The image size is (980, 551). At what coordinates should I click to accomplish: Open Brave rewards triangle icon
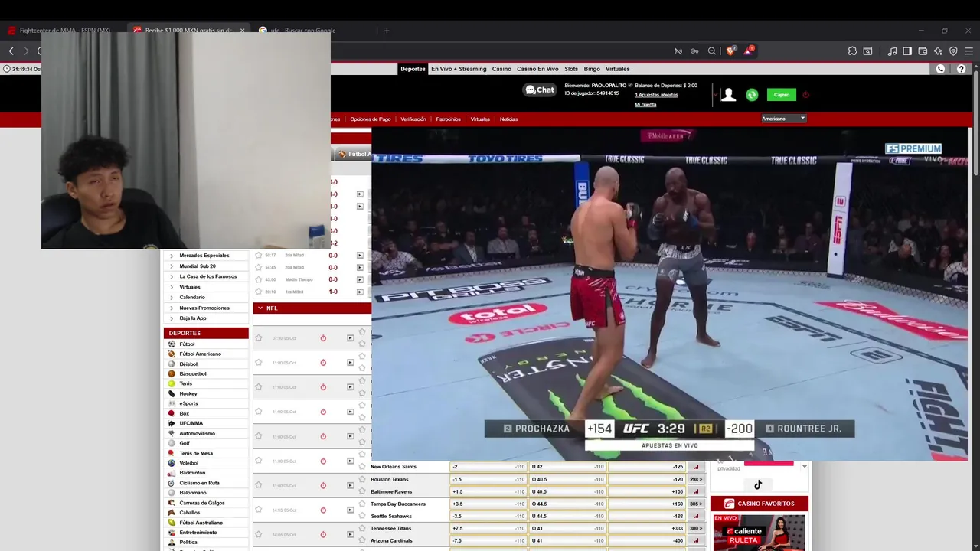[749, 51]
